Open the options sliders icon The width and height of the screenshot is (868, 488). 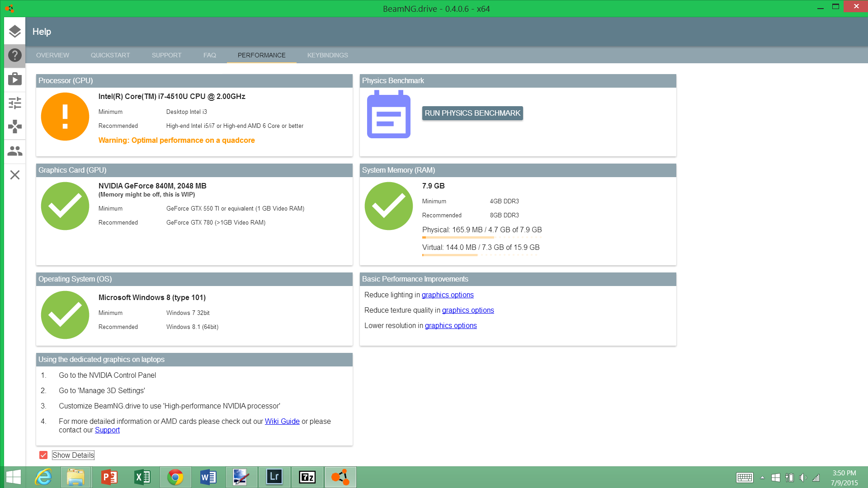click(x=15, y=103)
